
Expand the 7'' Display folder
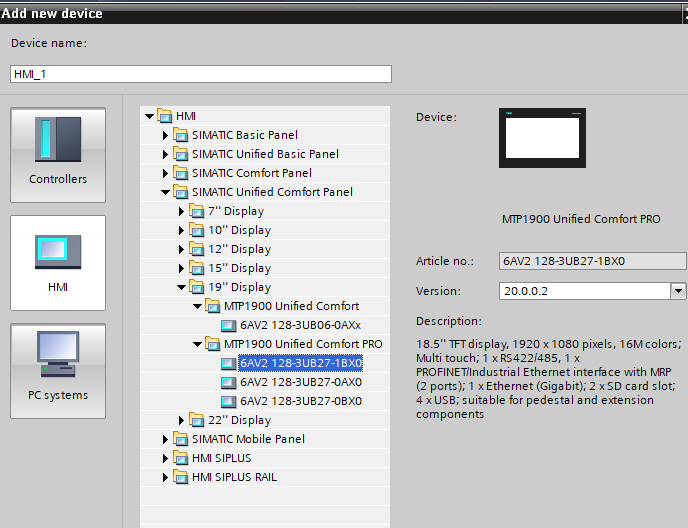tap(181, 211)
